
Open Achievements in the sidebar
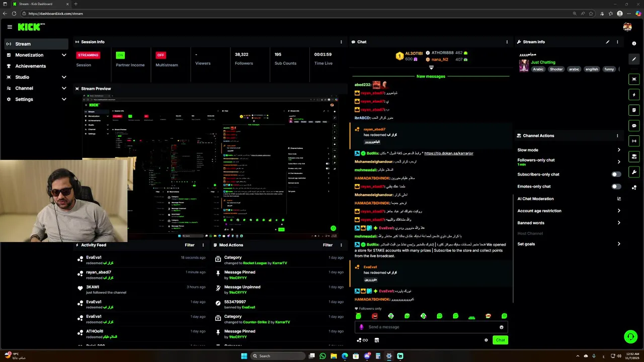[x=36, y=66]
